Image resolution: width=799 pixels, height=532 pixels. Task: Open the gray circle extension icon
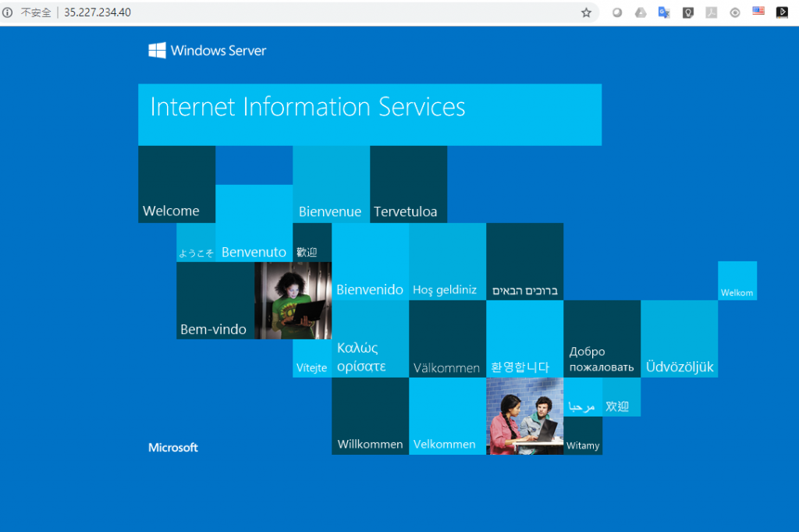pos(616,12)
